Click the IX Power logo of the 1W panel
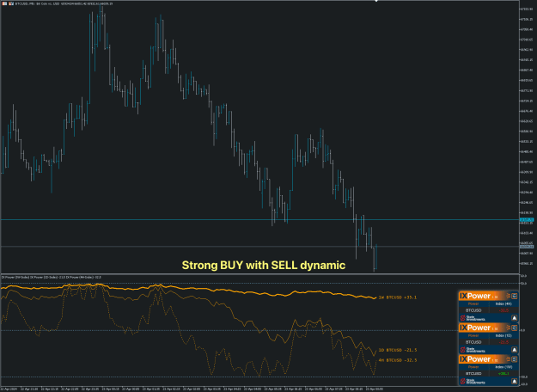The width and height of the screenshot is (537, 392). (x=475, y=359)
